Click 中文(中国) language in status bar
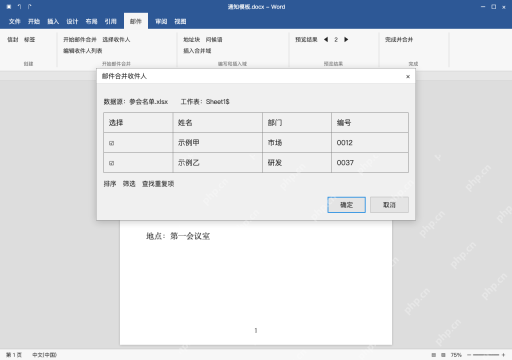 coord(44,355)
